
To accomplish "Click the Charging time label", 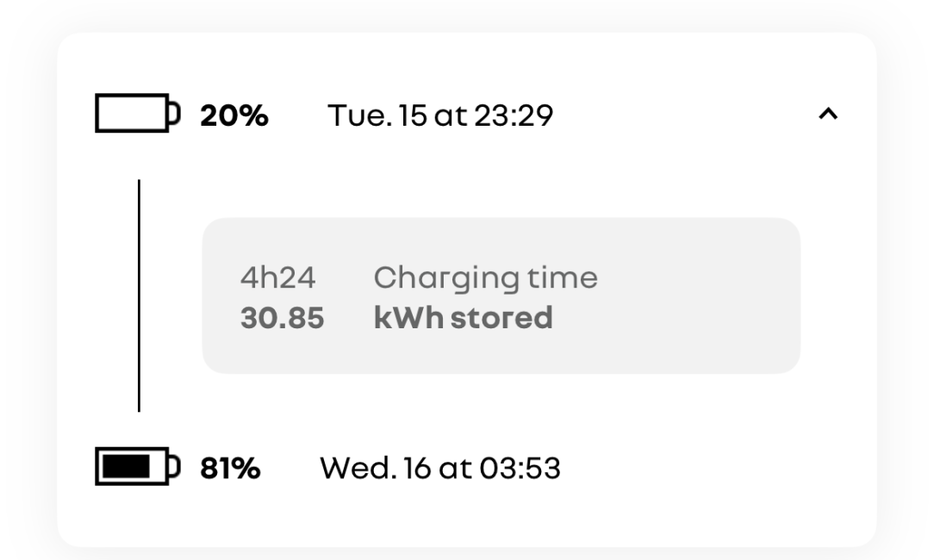I will [x=485, y=279].
